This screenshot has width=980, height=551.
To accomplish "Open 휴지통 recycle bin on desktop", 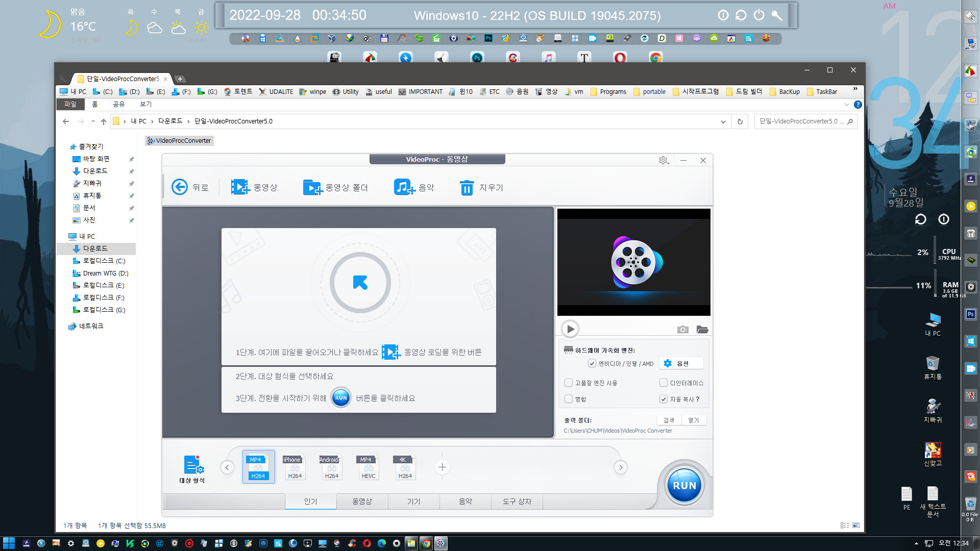I will [x=933, y=367].
